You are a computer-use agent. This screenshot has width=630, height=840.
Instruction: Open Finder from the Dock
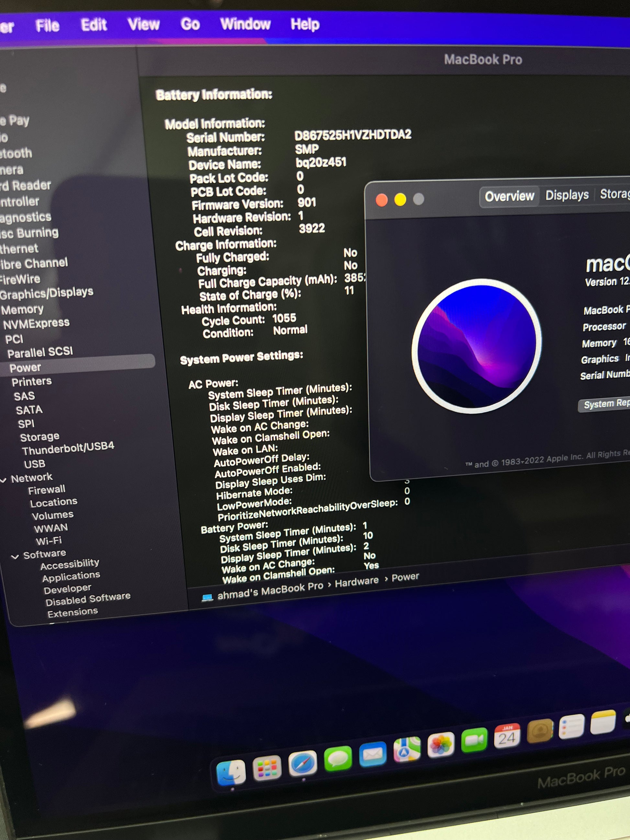pyautogui.click(x=231, y=771)
